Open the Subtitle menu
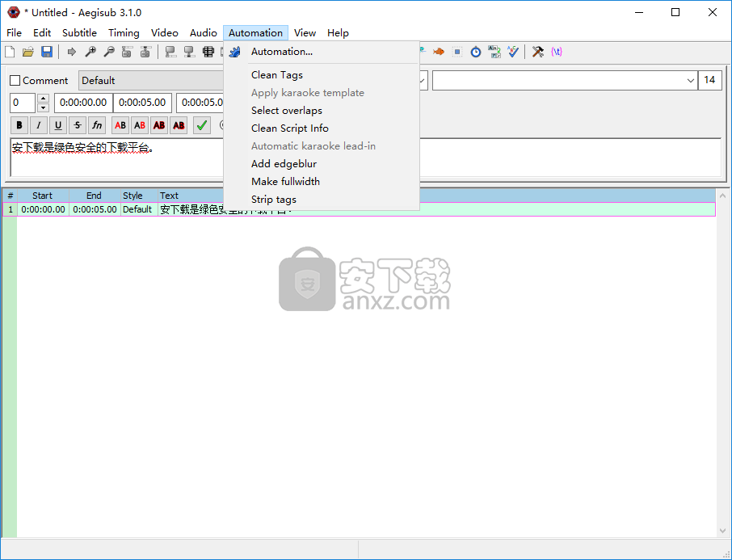The height and width of the screenshot is (560, 732). 79,32
